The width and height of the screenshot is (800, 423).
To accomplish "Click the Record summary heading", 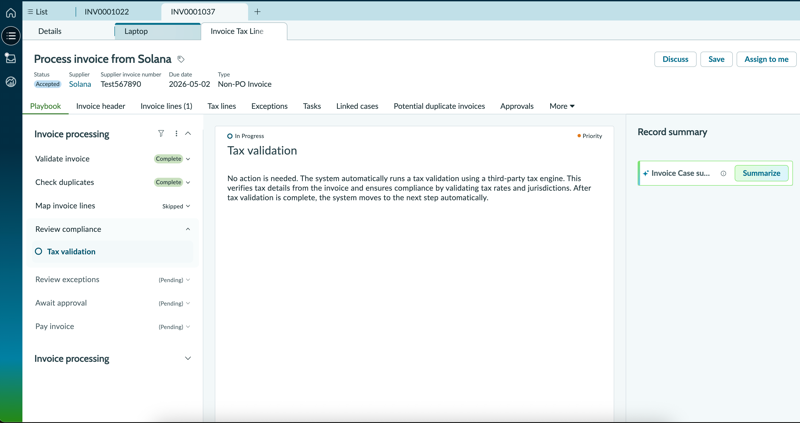I will click(672, 132).
